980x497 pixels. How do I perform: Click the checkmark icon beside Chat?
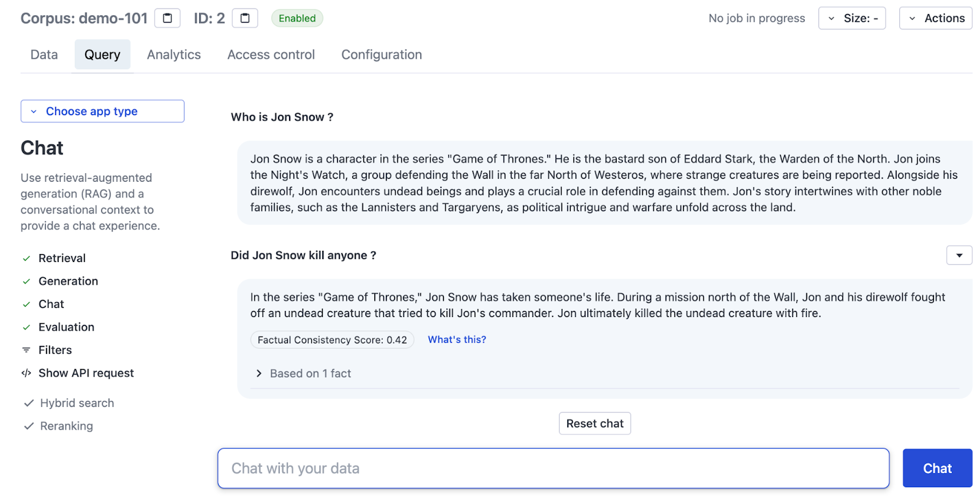(x=26, y=304)
